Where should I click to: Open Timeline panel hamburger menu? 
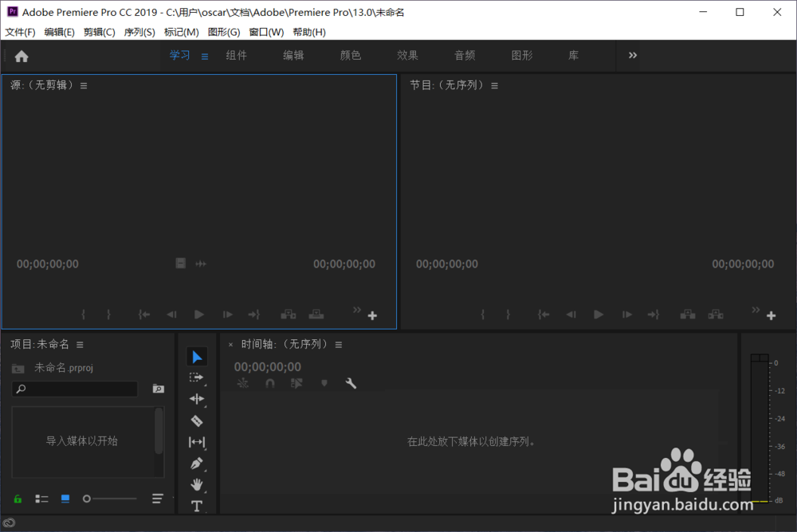click(x=339, y=345)
